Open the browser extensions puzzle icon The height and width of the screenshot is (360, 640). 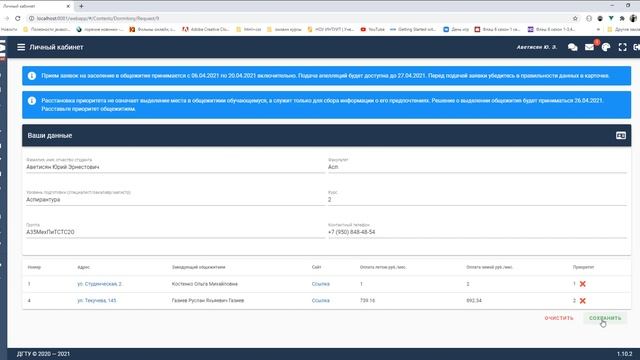[622, 18]
